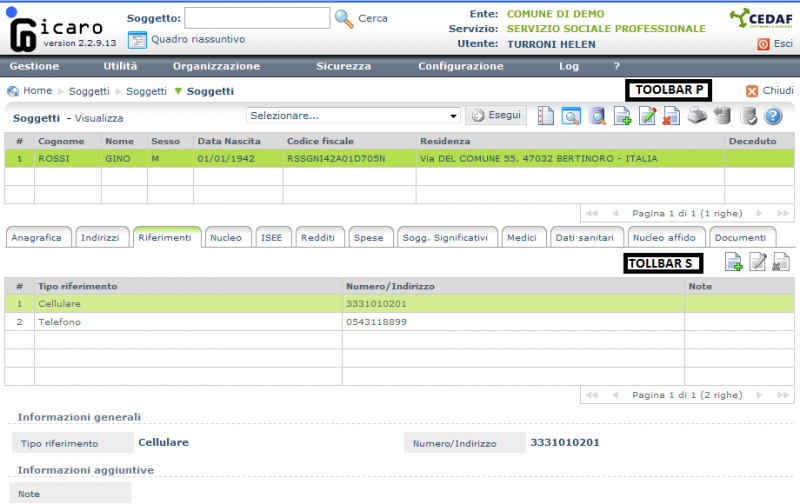
Task: Switch to the Indirizzi tab
Action: point(102,237)
